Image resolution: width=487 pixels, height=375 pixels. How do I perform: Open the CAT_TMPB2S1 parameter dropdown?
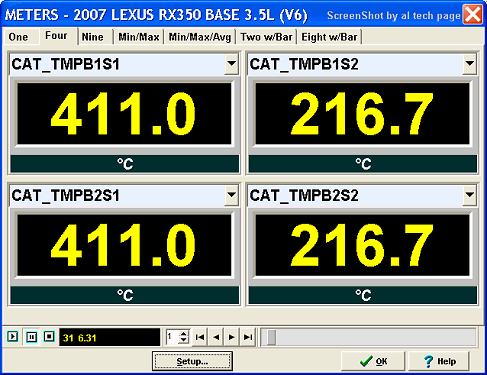pyautogui.click(x=231, y=195)
